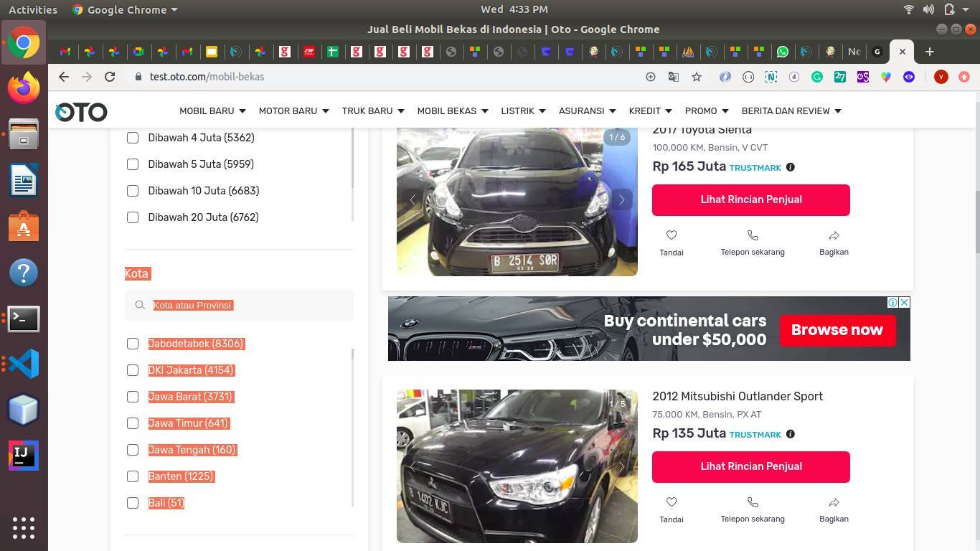This screenshot has width=980, height=551.
Task: Click the install (plus circle) icon in address bar
Action: 650,77
